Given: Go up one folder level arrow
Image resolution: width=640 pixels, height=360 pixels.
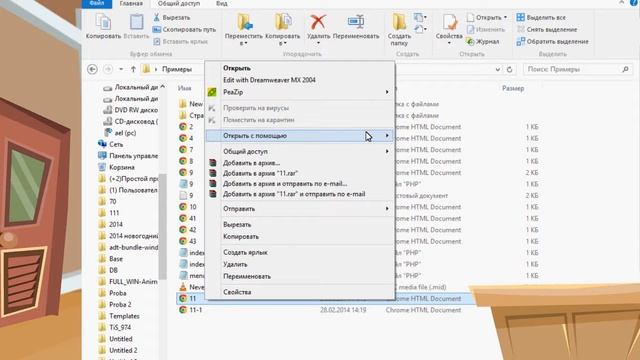Looking at the screenshot, I should tap(133, 69).
